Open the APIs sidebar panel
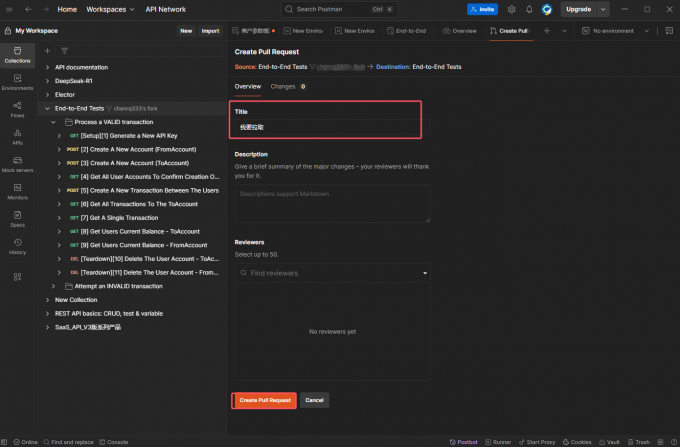680x447 pixels. 17,137
